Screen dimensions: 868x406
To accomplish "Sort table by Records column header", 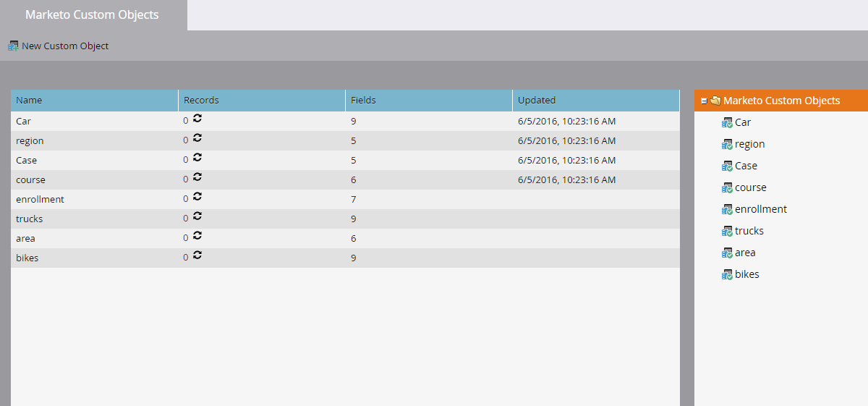I will [x=262, y=101].
